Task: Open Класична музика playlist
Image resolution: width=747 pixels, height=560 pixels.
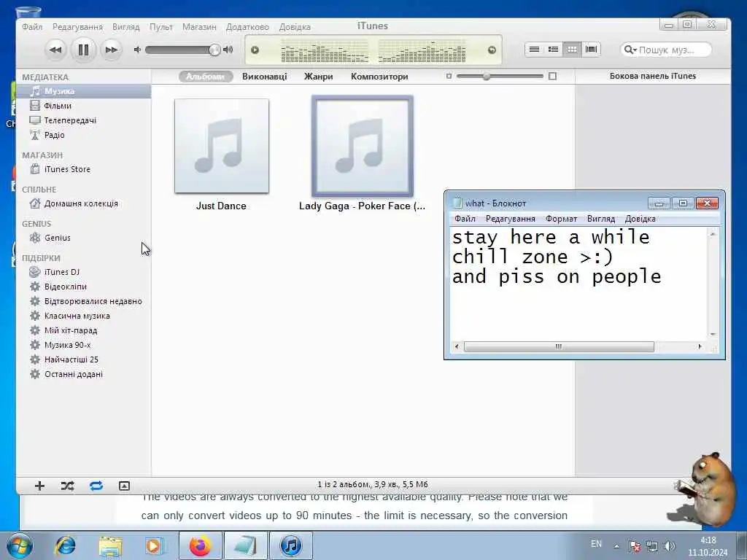Action: (x=84, y=316)
